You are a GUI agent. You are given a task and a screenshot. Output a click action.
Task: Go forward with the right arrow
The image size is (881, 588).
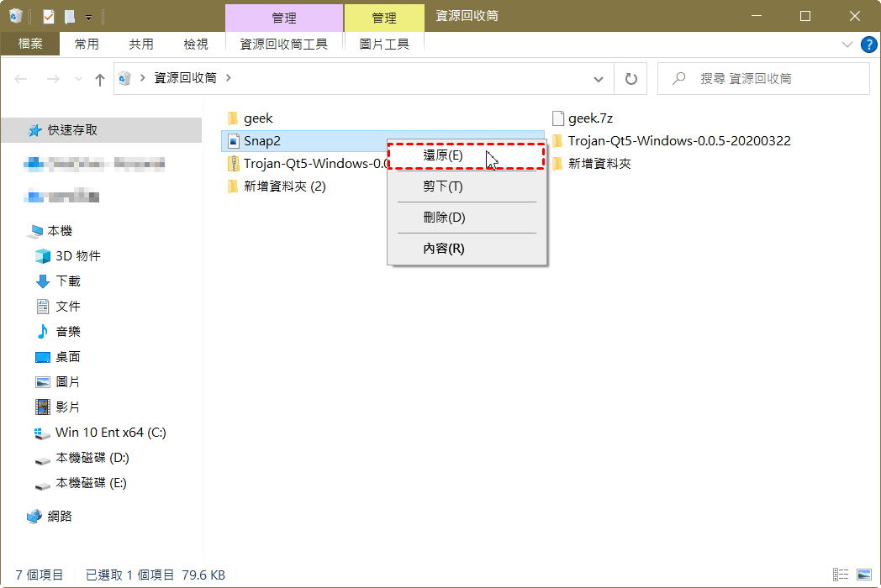(53, 79)
